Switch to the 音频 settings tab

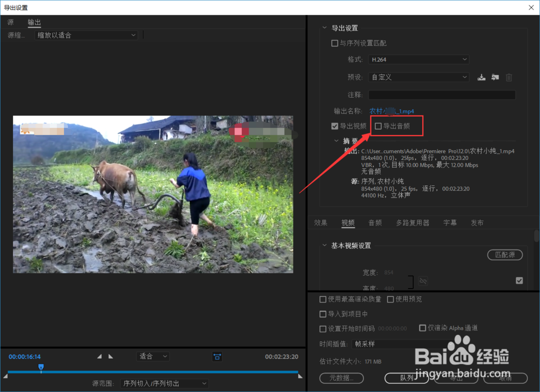coord(375,222)
